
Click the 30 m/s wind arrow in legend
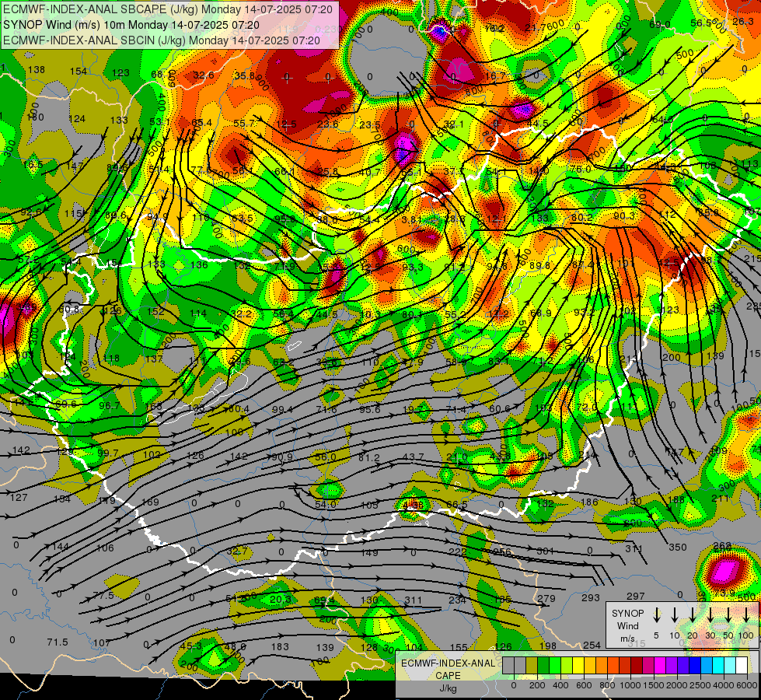710,615
